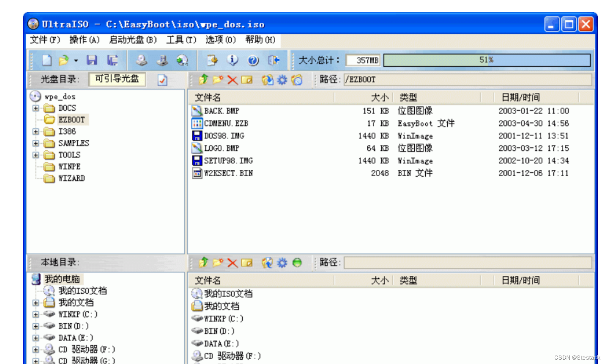This screenshot has width=607, height=364.
Task: Open the 操作(A) menu
Action: (85, 40)
